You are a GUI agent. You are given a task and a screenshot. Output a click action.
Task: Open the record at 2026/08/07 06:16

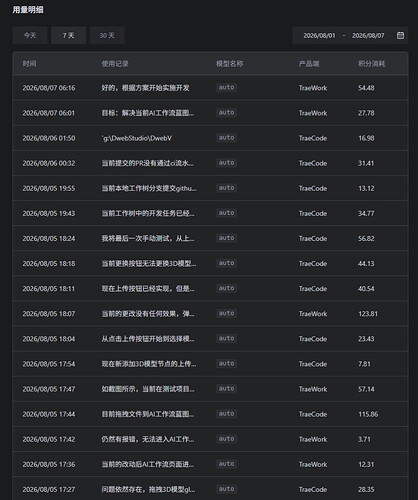pos(210,88)
